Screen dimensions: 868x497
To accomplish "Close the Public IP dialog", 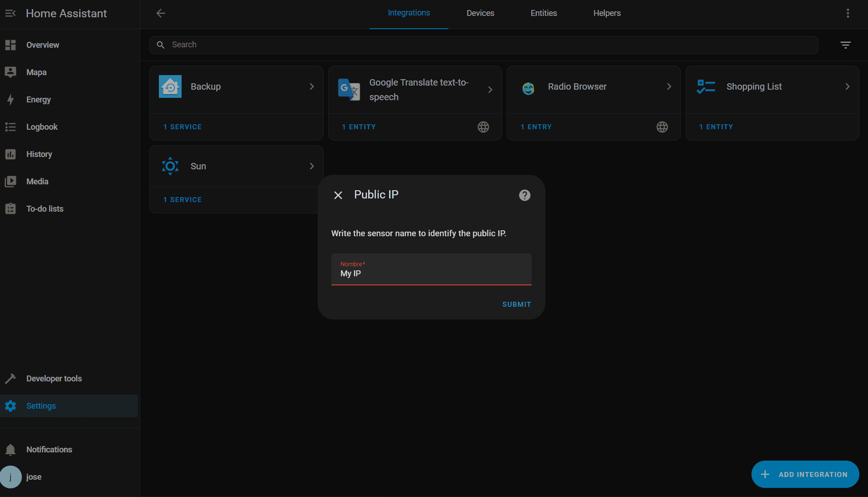I will 338,195.
